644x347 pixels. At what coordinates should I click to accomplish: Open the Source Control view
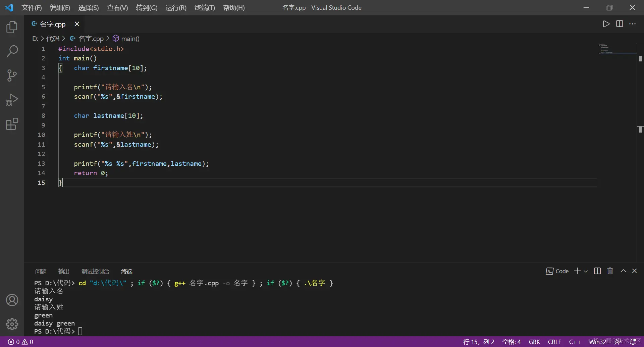click(12, 75)
